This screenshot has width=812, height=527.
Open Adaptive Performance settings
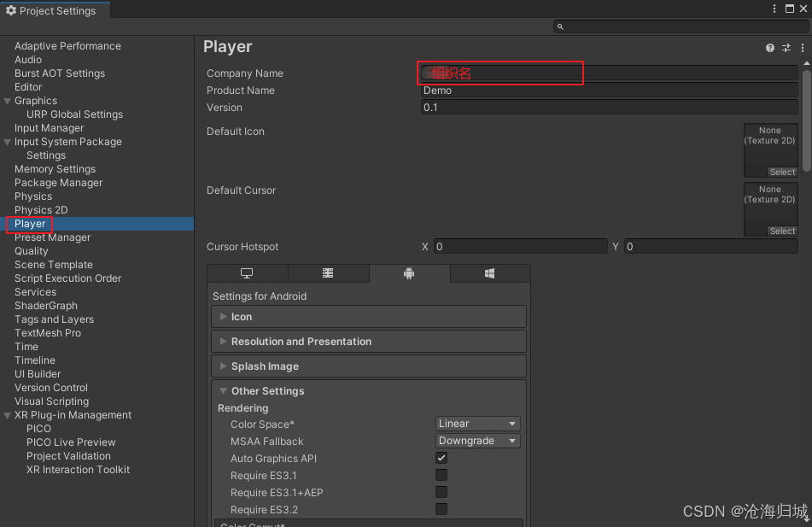coord(67,46)
